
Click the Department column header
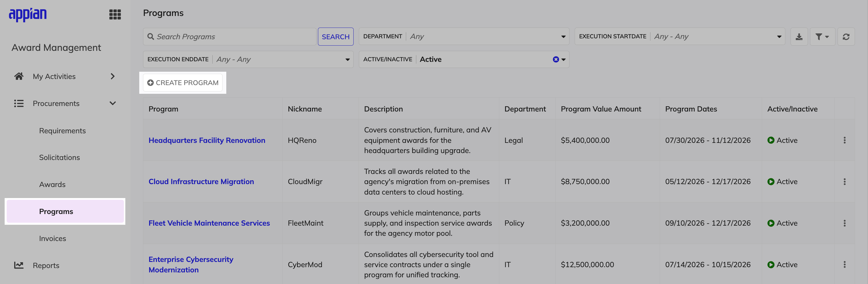(525, 109)
